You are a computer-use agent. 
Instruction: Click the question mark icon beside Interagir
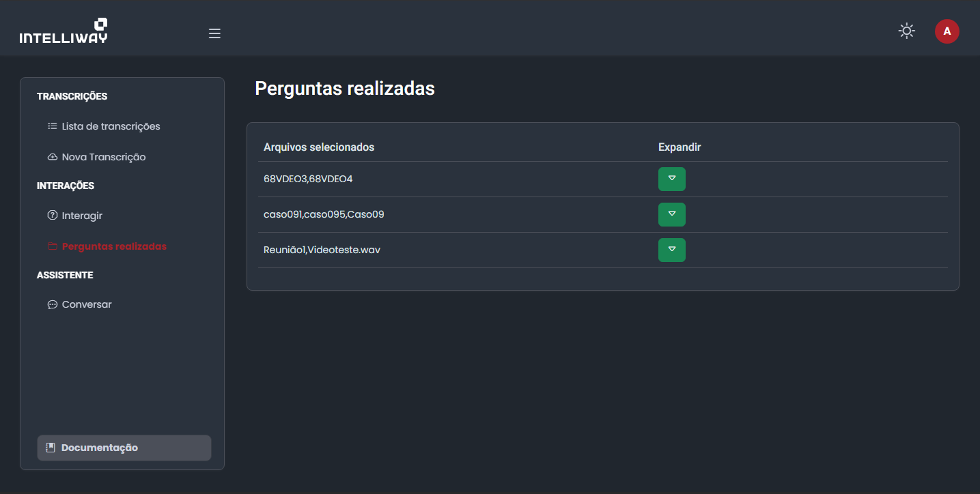coord(53,216)
